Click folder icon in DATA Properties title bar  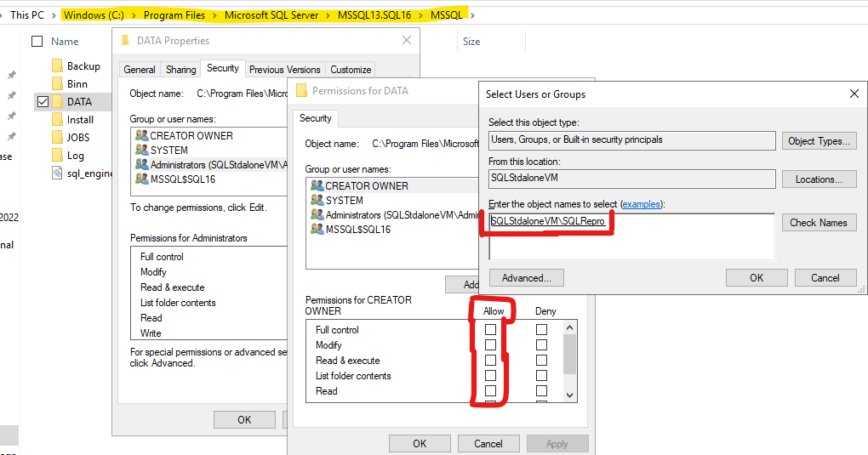[x=125, y=41]
